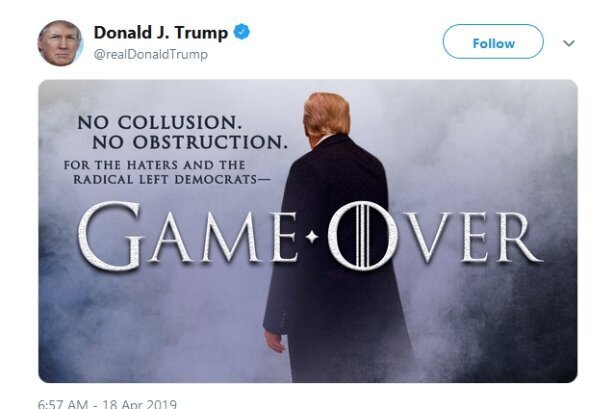
Task: Click the Follow button
Action: [x=493, y=42]
